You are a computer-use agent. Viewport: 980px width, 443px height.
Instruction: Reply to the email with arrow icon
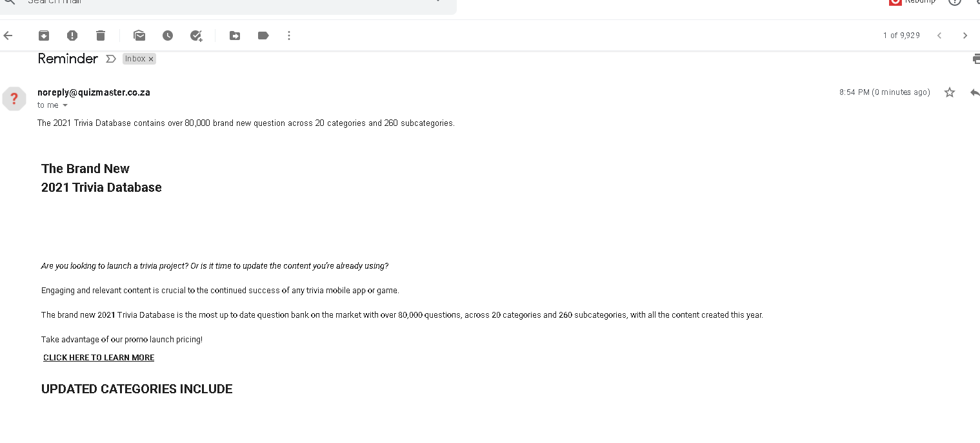[x=975, y=92]
